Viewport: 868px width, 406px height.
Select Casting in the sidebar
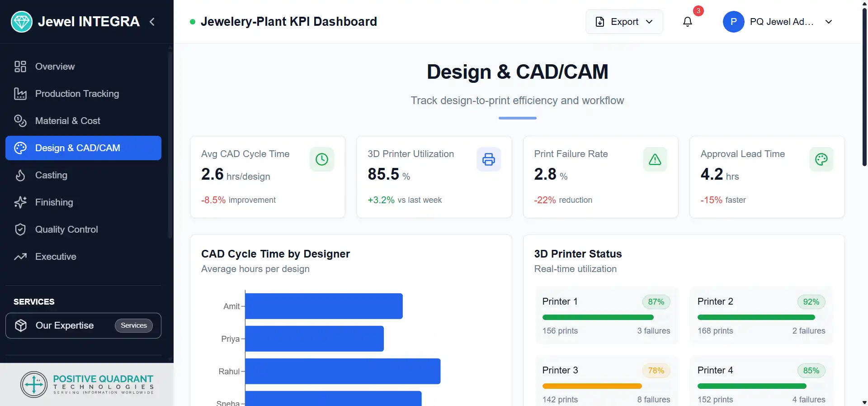click(x=83, y=175)
